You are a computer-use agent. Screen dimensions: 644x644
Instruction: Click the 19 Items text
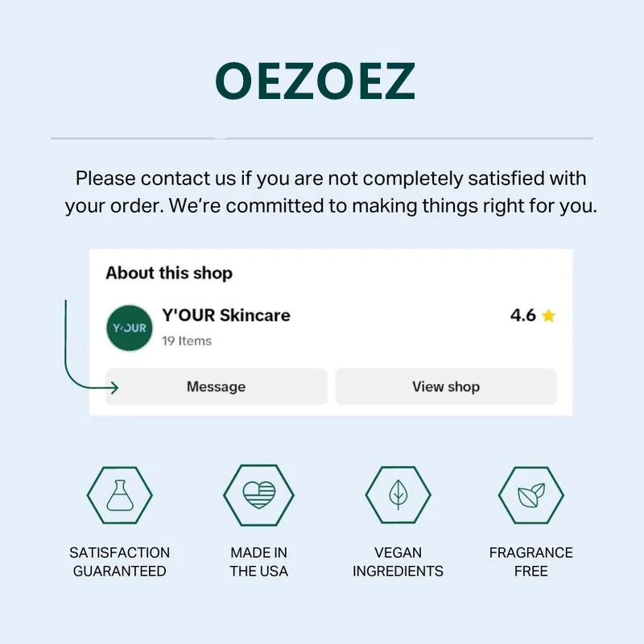click(x=187, y=341)
